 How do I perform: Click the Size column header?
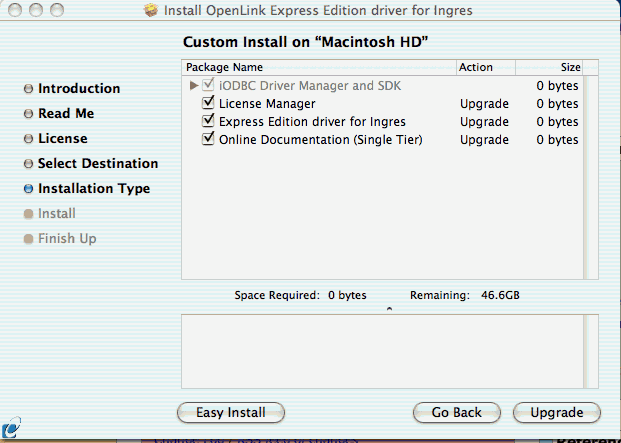point(549,67)
